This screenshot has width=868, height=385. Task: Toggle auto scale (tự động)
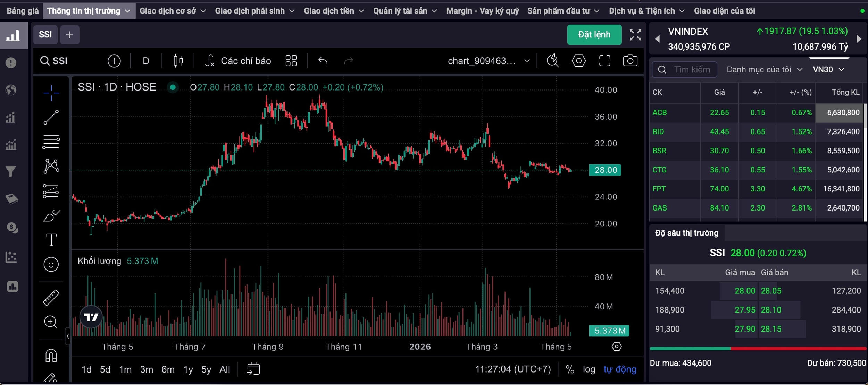click(x=620, y=369)
